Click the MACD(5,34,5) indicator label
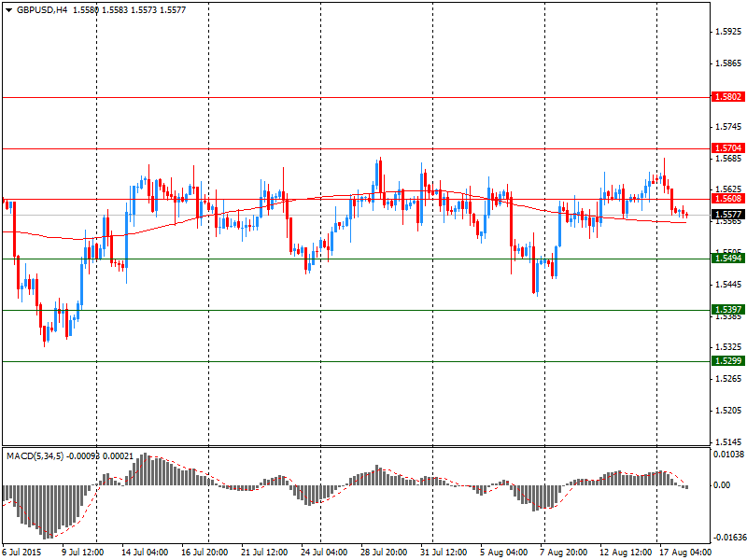The height and width of the screenshot is (560, 747). (35, 456)
